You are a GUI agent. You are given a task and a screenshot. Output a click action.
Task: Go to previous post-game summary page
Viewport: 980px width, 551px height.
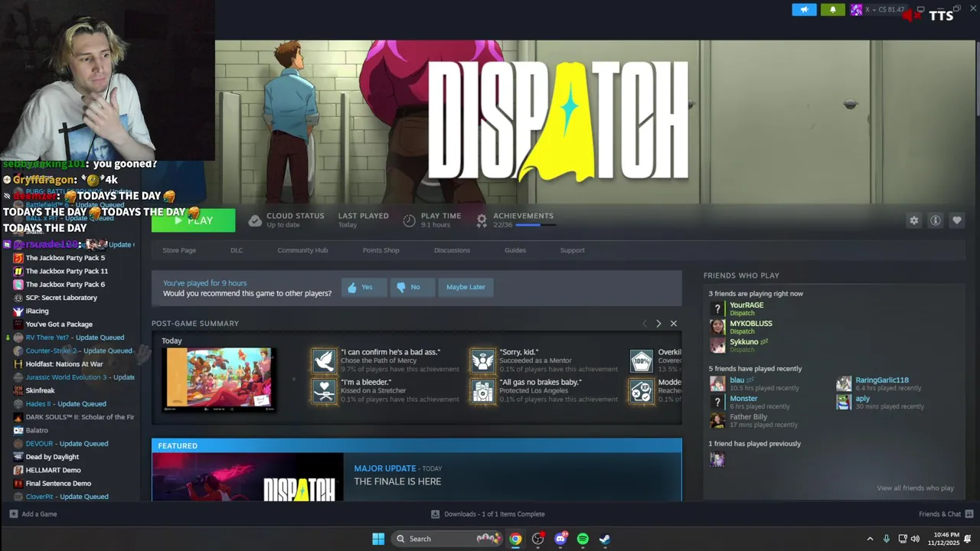[645, 324]
